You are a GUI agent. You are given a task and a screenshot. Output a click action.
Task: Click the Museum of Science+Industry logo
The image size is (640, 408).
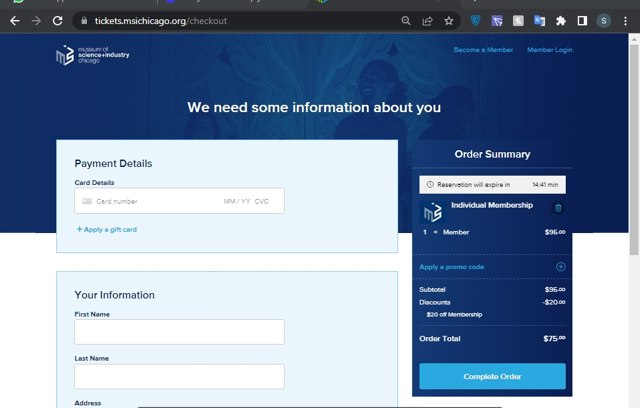(93, 55)
